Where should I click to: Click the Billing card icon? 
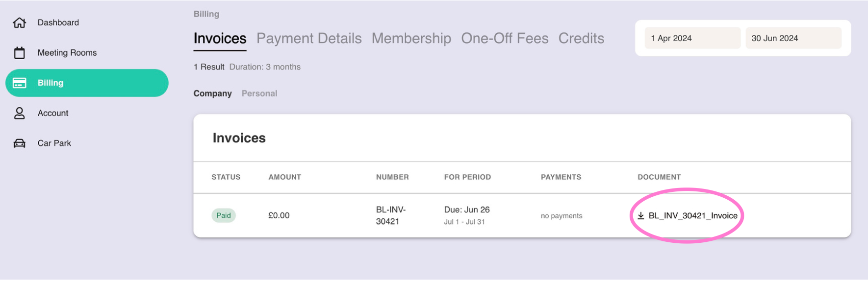[20, 83]
